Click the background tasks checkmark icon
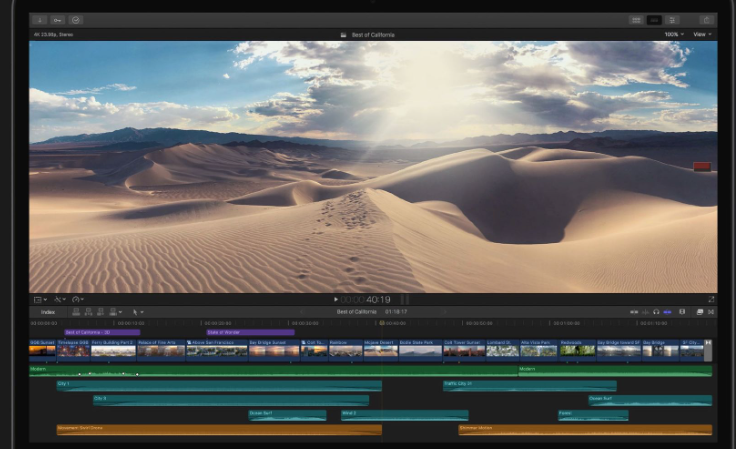Screen dimensions: 736x449 76,20
